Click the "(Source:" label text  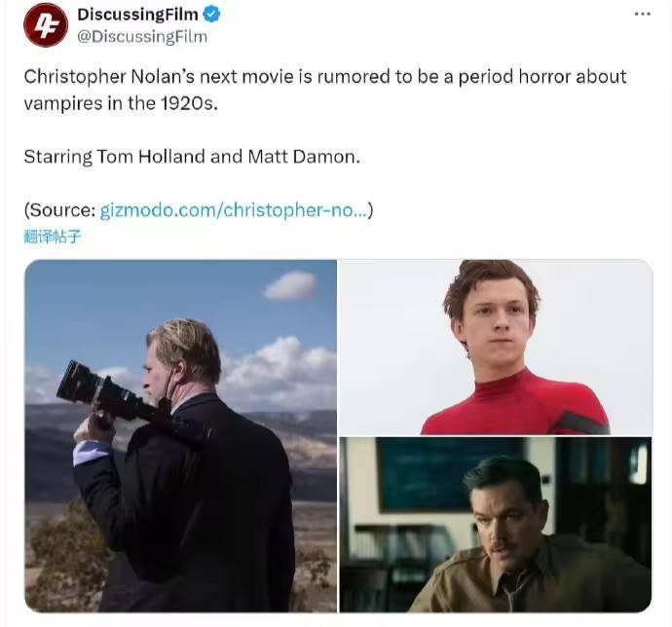pos(59,210)
